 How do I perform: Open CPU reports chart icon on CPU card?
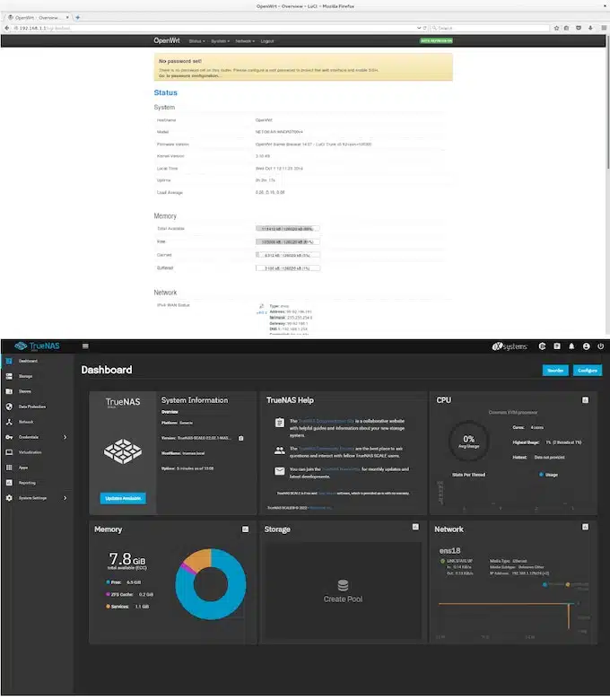tap(585, 400)
